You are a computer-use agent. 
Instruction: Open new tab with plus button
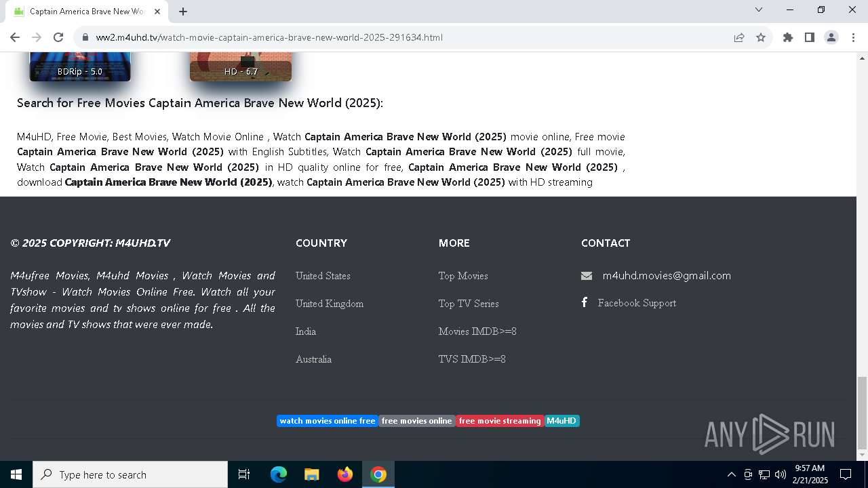pos(183,12)
